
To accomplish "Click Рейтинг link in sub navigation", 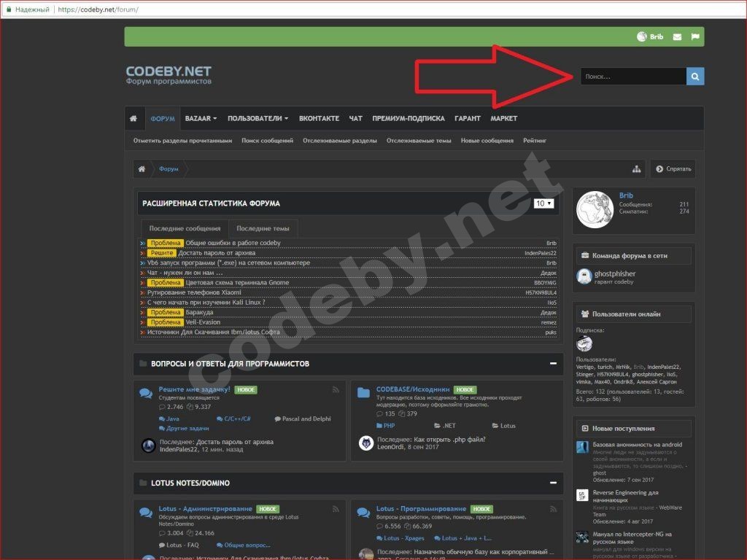I will pyautogui.click(x=535, y=141).
